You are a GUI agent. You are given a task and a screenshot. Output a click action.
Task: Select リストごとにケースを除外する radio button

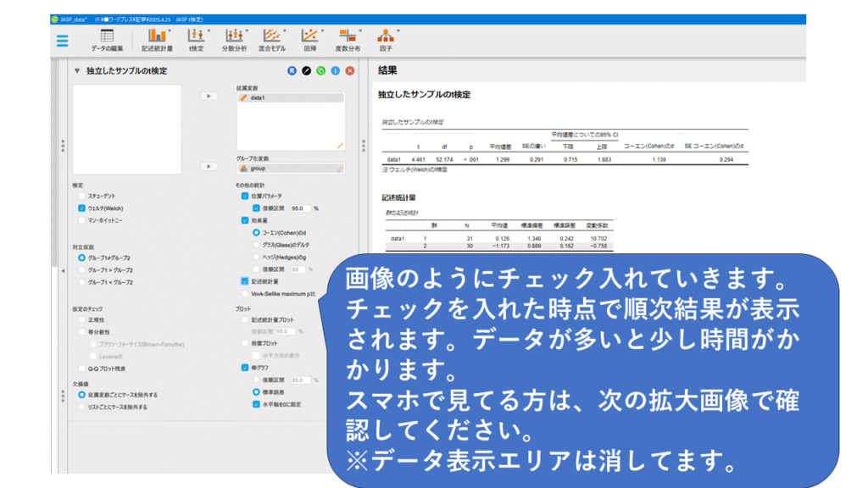pos(82,408)
